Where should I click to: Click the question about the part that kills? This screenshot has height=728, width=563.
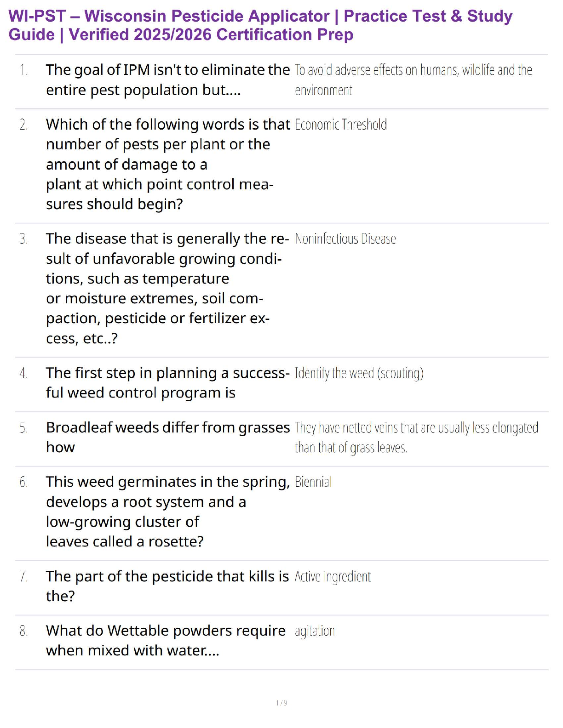pyautogui.click(x=167, y=586)
